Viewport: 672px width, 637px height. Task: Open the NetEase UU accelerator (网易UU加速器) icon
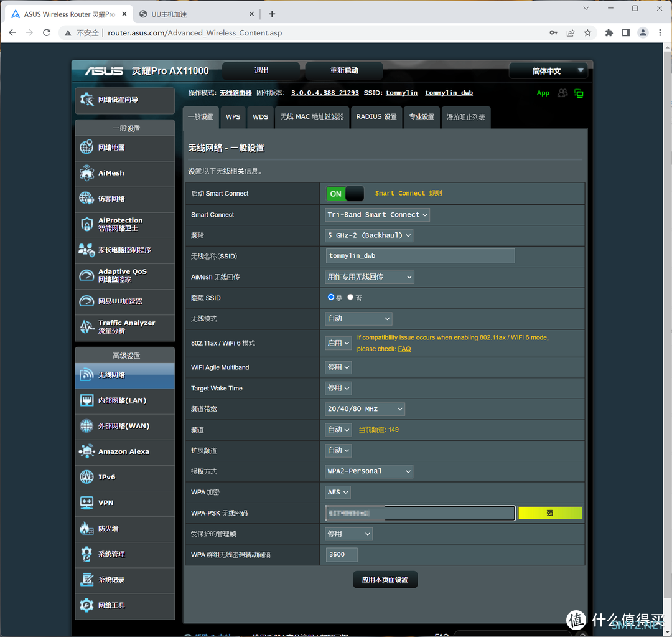86,301
